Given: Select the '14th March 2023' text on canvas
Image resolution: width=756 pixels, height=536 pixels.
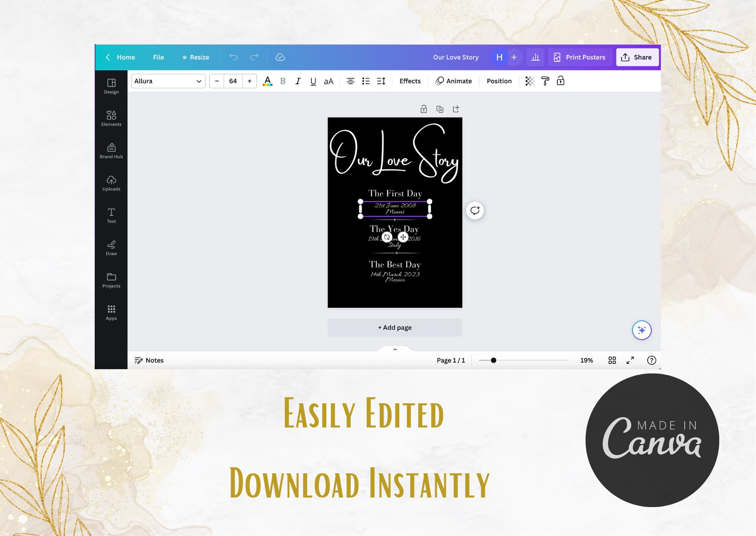Looking at the screenshot, I should click(x=395, y=274).
